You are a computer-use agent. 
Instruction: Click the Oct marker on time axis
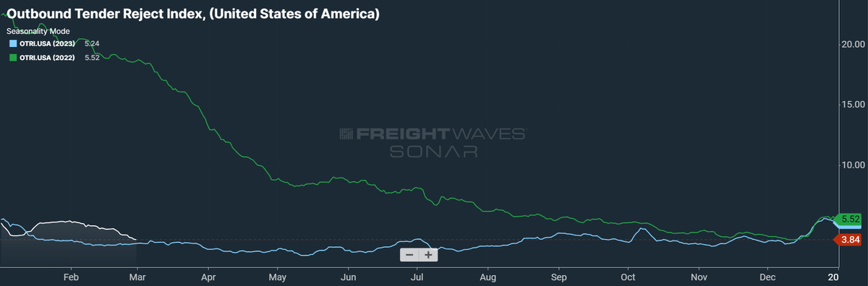pyautogui.click(x=628, y=277)
